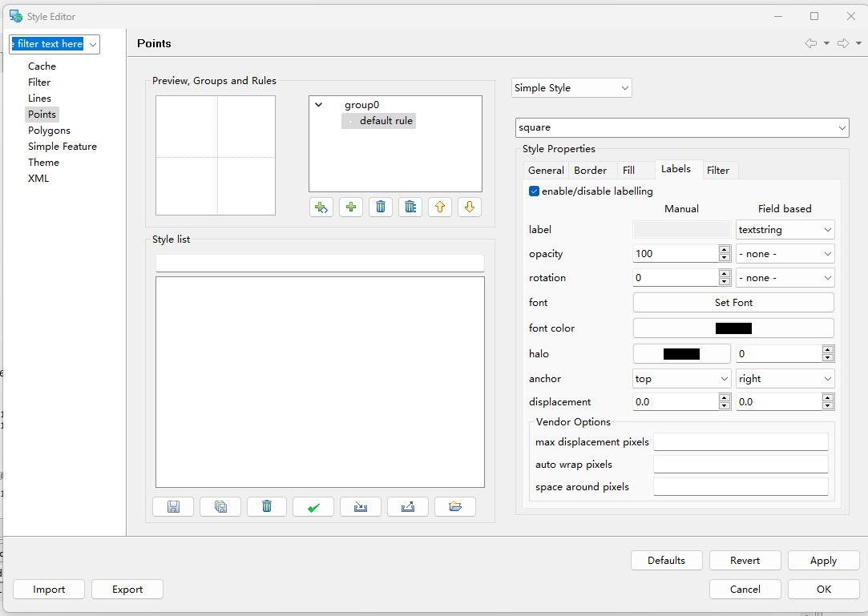Select Lines in the left sidebar
This screenshot has height=616, width=868.
39,99
